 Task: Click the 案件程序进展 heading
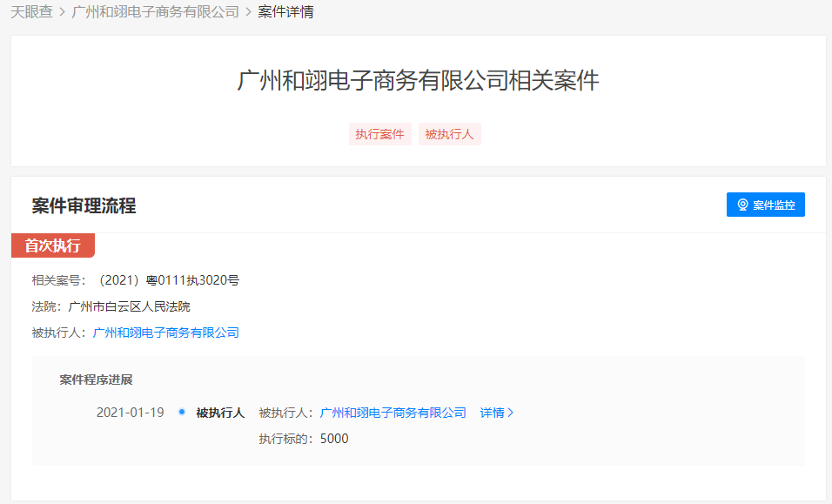96,380
